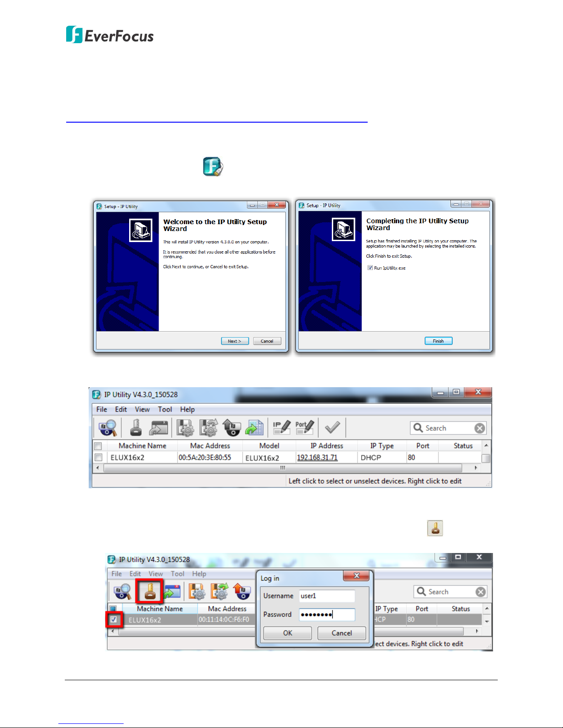The height and width of the screenshot is (728, 563).
Task: Check the ELUX16x2 row checkbox in upper IP Utility
Action: pyautogui.click(x=98, y=457)
